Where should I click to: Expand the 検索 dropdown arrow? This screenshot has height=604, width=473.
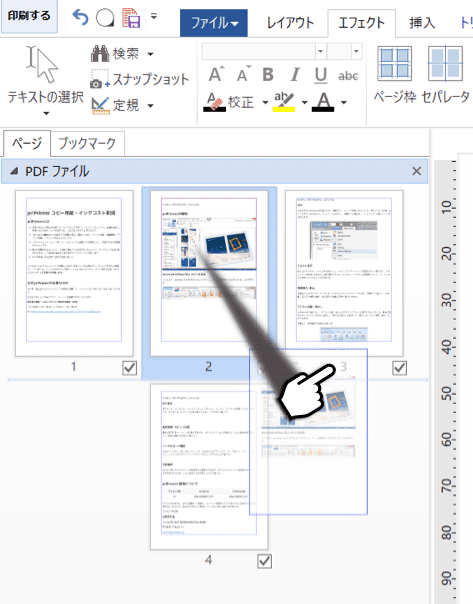pyautogui.click(x=150, y=54)
